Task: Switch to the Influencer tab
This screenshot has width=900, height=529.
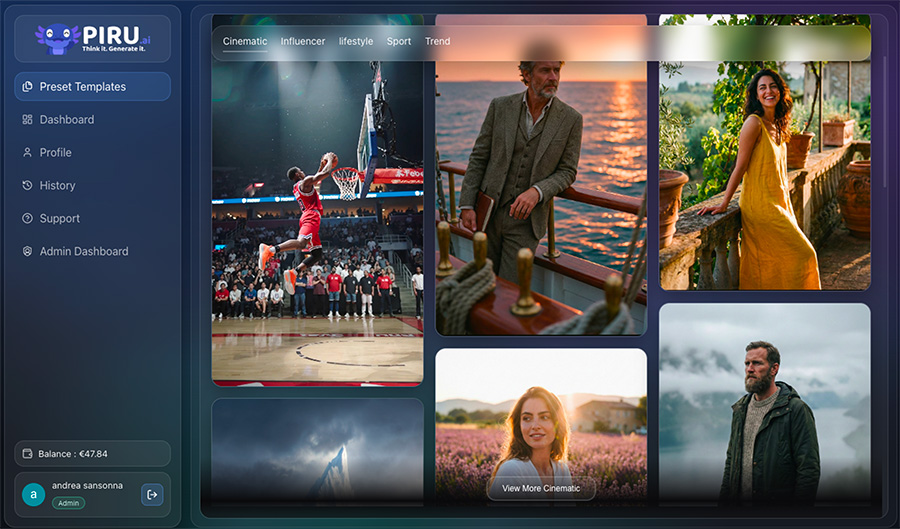Action: click(303, 42)
